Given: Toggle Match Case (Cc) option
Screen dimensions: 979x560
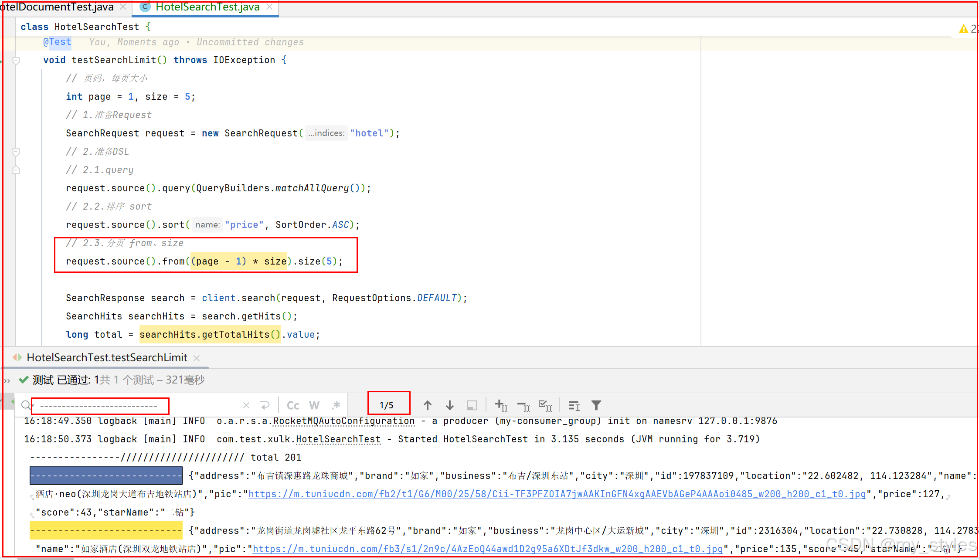Looking at the screenshot, I should pyautogui.click(x=293, y=405).
